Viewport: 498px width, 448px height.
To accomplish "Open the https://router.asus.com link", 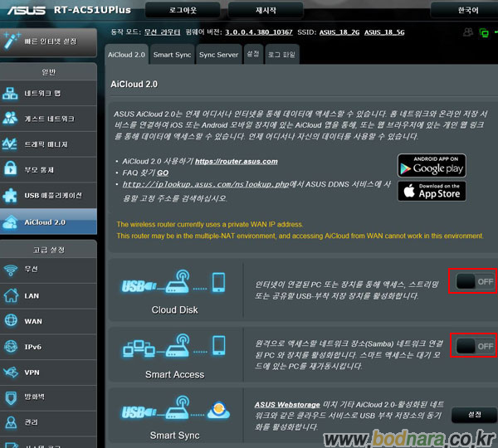I will click(237, 161).
